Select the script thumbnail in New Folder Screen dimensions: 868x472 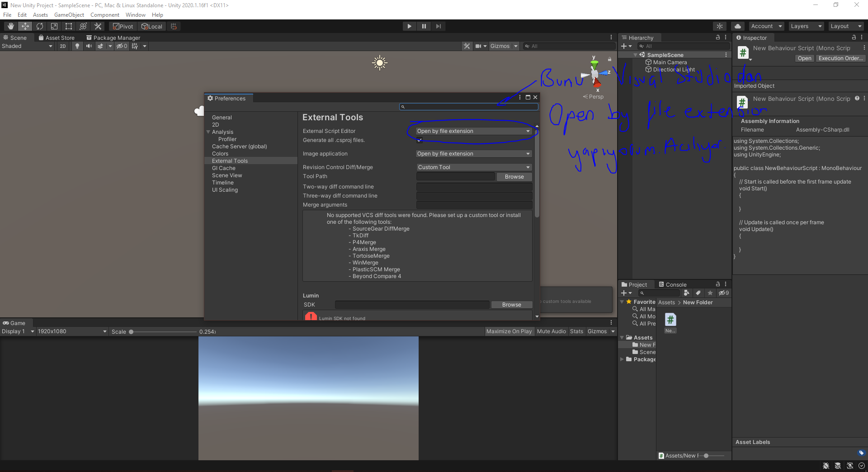click(670, 320)
